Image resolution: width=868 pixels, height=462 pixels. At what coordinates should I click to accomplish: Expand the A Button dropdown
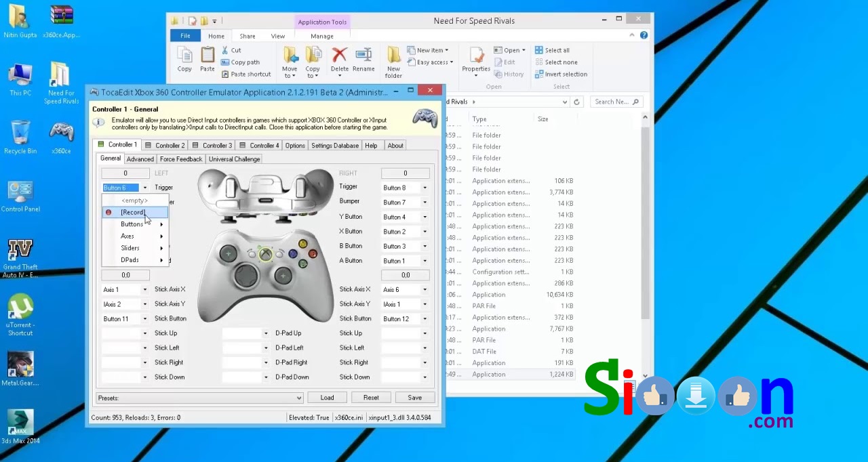(x=425, y=260)
